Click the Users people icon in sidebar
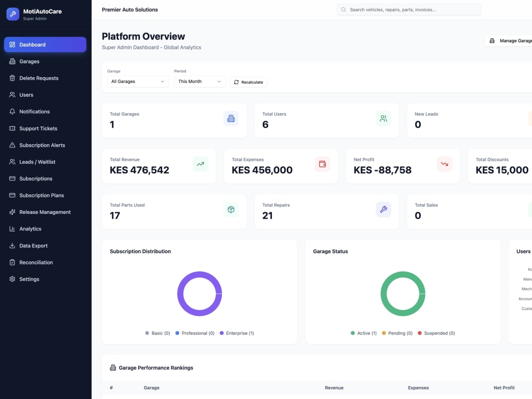Viewport: 532px width, 399px height. (12, 95)
